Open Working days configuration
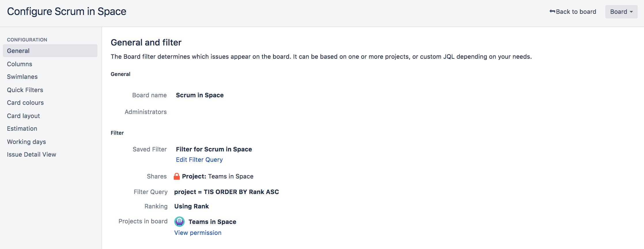The image size is (644, 249). (27, 142)
